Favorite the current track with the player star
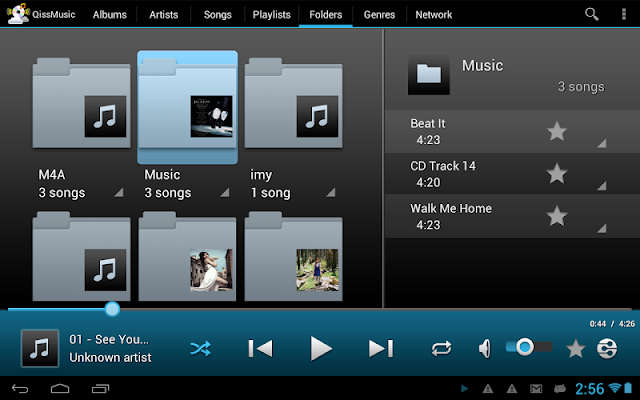Screen dimensions: 640x400 tap(576, 349)
